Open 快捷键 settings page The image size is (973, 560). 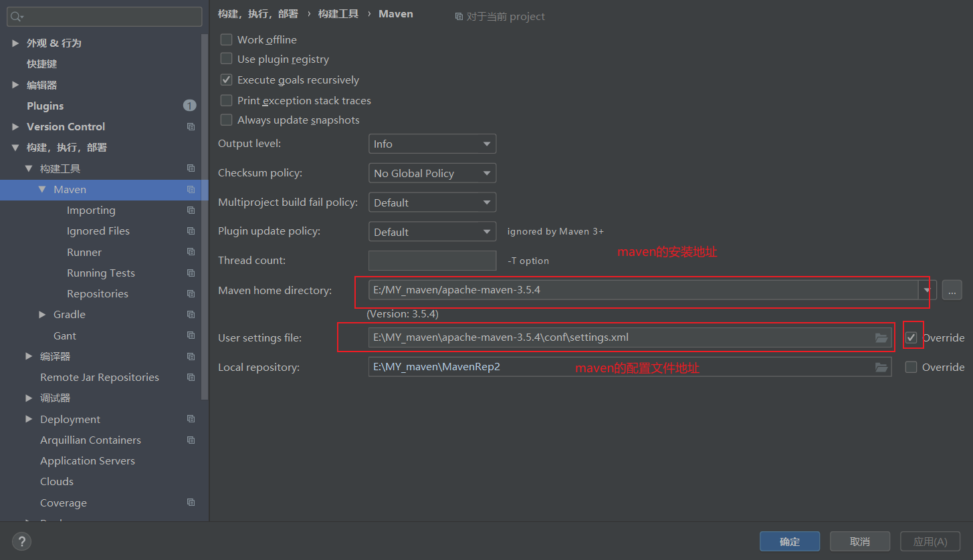pos(42,64)
